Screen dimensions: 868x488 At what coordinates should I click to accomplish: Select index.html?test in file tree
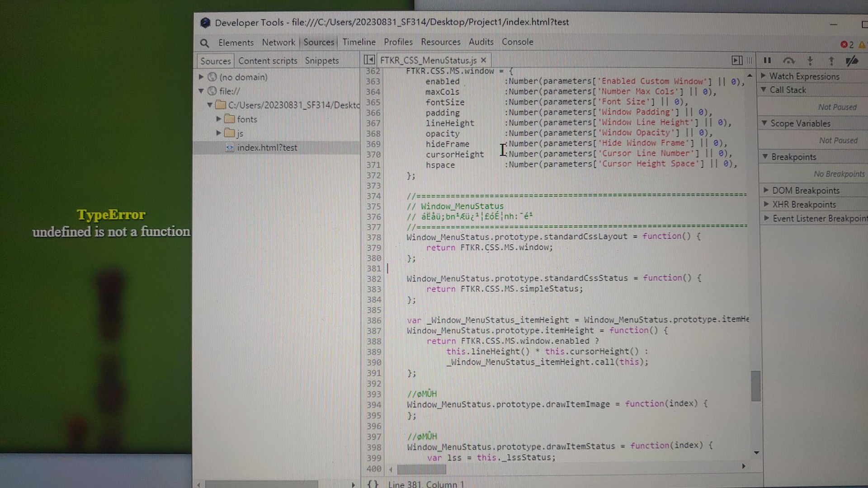(x=267, y=148)
